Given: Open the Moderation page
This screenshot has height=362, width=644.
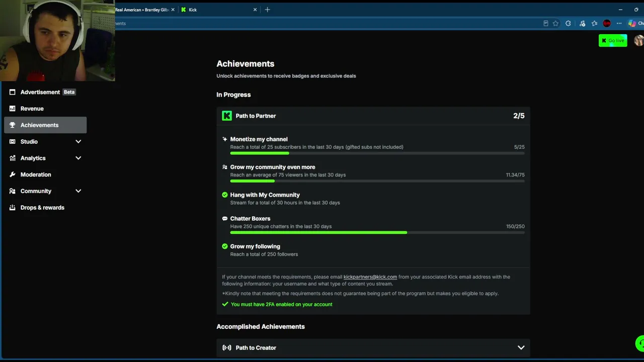Looking at the screenshot, I should (45, 174).
